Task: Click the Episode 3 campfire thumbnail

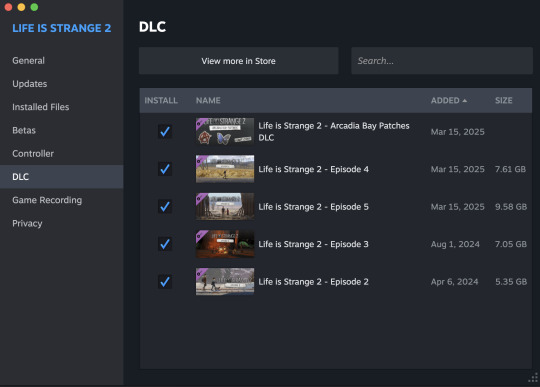Action: tap(225, 244)
